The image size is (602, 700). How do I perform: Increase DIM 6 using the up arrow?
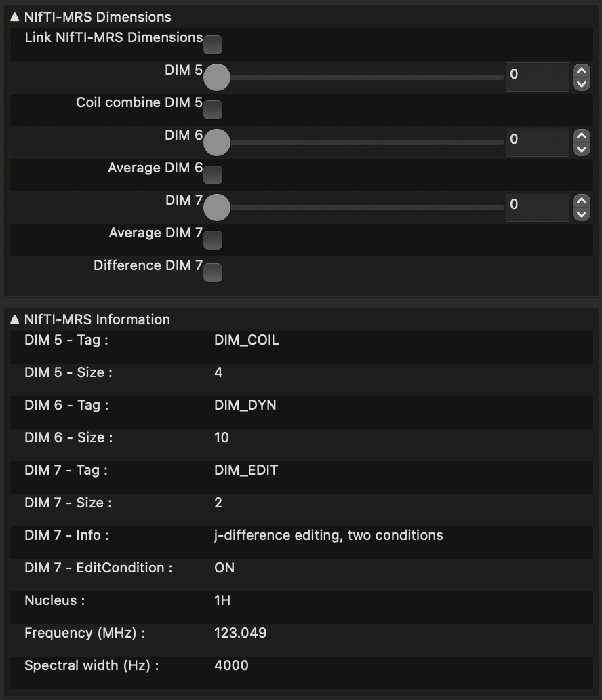[581, 136]
